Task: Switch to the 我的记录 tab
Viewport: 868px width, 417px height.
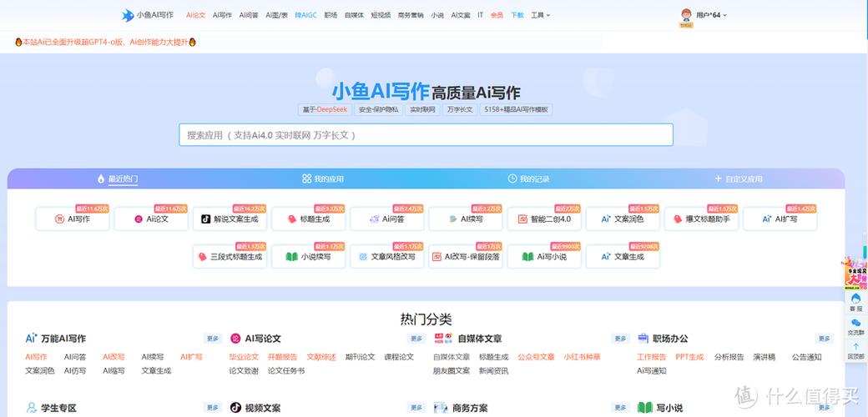Action: click(x=528, y=178)
